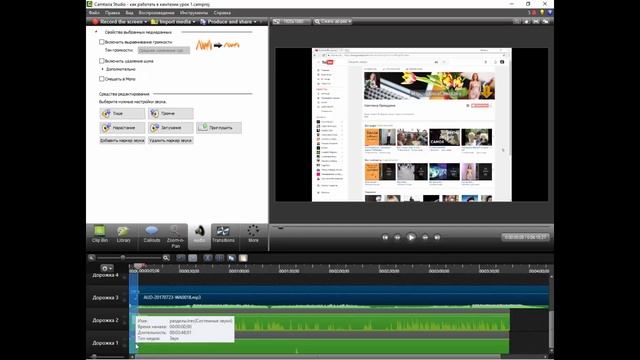Open the Файл menu
640x360 pixels.
pyautogui.click(x=94, y=13)
